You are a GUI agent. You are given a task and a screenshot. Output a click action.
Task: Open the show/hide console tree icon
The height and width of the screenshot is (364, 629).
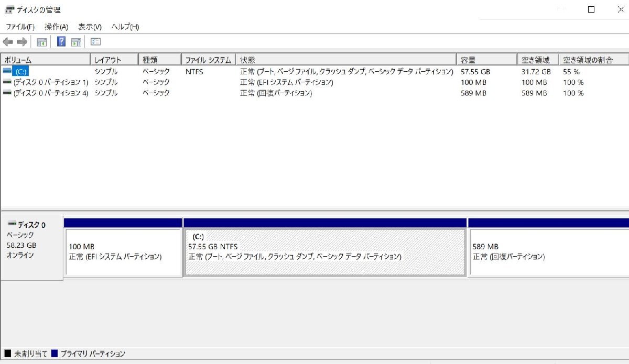[41, 41]
